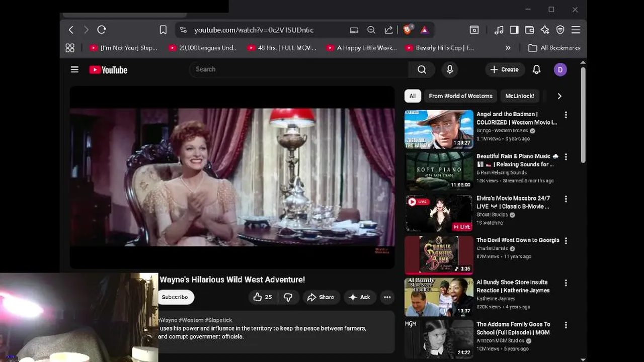This screenshot has width=644, height=362.
Task: Open 'The Devil Went Down to Georgia' title
Action: click(518, 240)
